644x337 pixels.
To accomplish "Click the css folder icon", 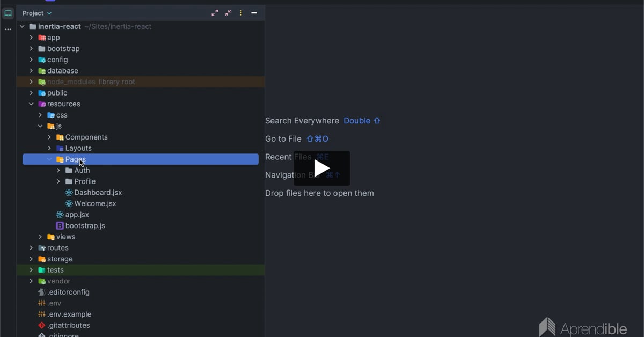I will [51, 115].
